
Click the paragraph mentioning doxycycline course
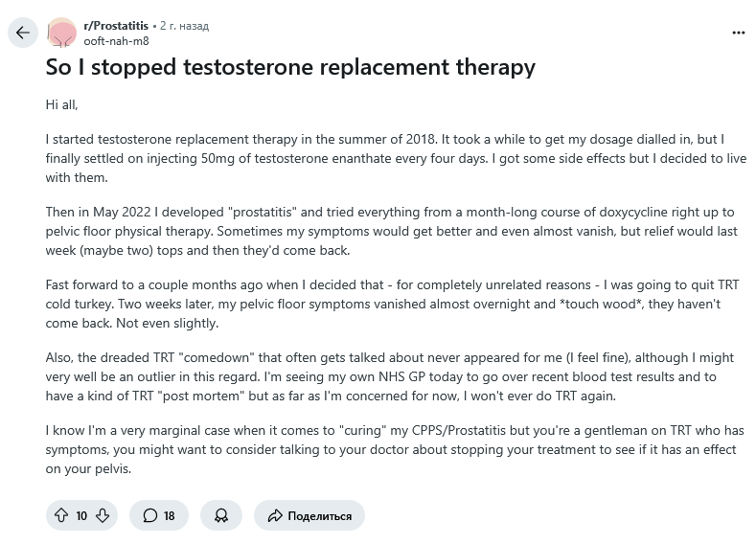pyautogui.click(x=392, y=231)
